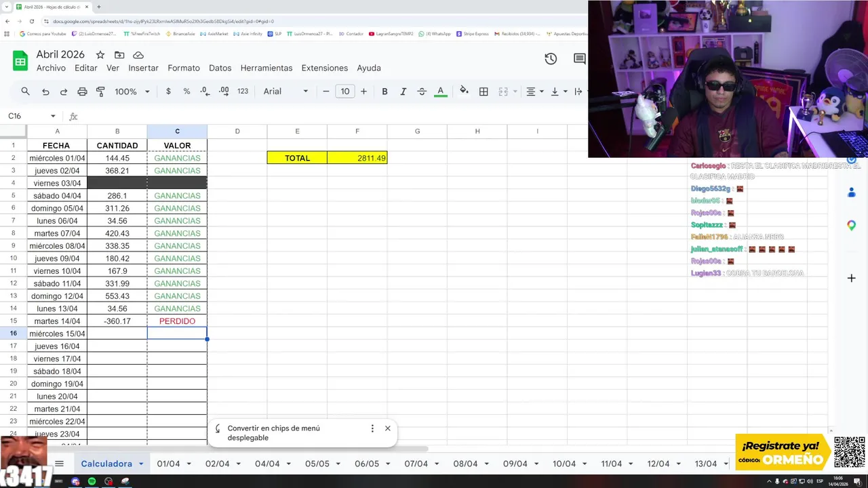
Task: Open the Herramientas menu
Action: pyautogui.click(x=267, y=68)
